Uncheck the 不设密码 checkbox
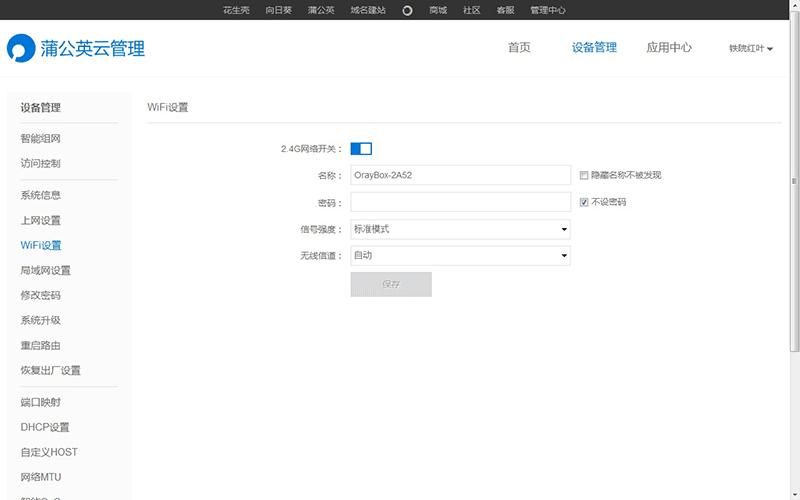The image size is (800, 500). (x=584, y=203)
